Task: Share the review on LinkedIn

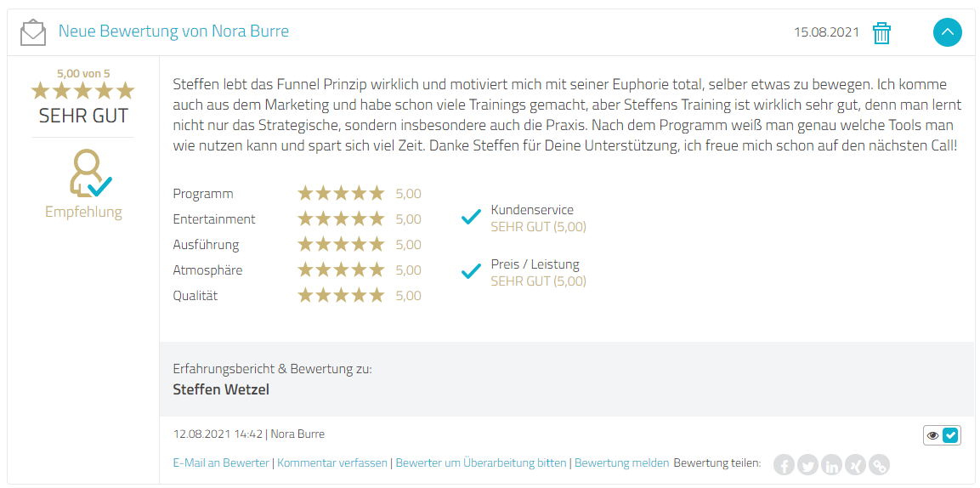Action: point(832,465)
